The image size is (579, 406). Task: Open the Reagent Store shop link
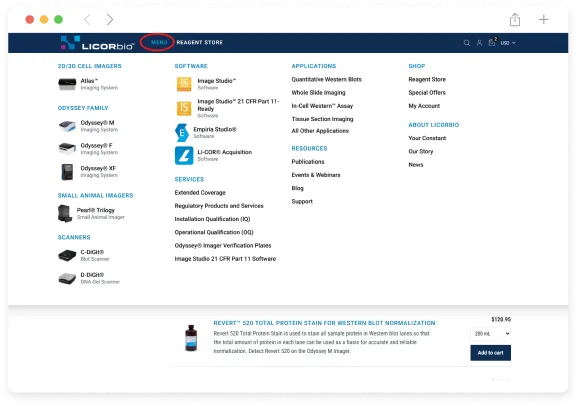click(427, 79)
